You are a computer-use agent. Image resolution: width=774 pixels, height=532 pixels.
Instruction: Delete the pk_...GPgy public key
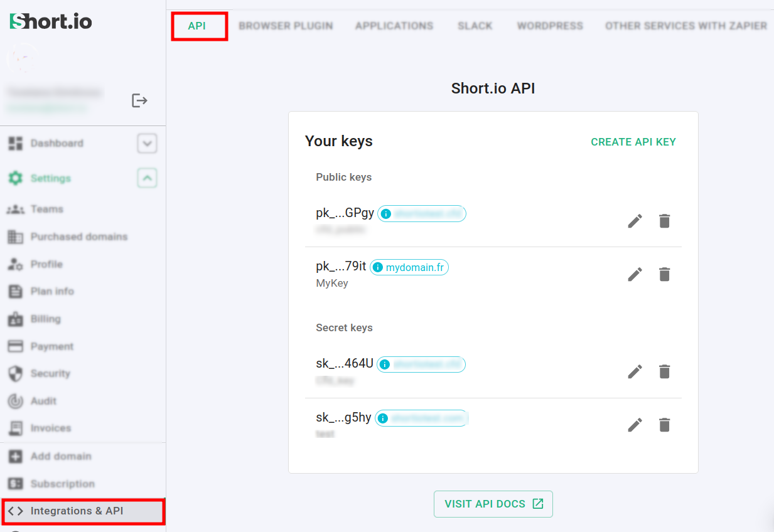click(x=664, y=221)
